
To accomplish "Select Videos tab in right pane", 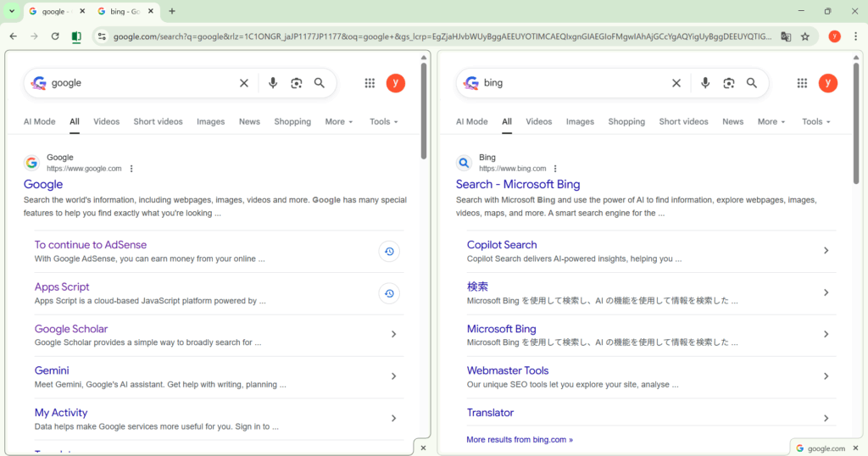I will tap(538, 122).
